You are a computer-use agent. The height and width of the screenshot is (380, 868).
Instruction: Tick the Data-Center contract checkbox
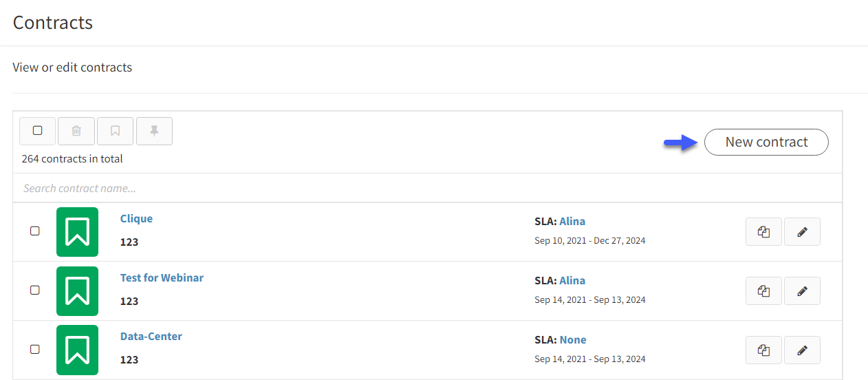(35, 349)
